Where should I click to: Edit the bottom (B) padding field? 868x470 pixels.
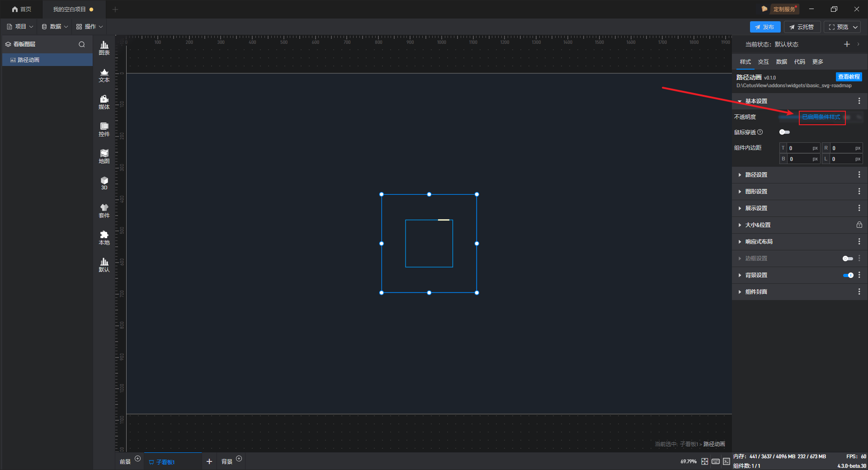click(x=800, y=159)
